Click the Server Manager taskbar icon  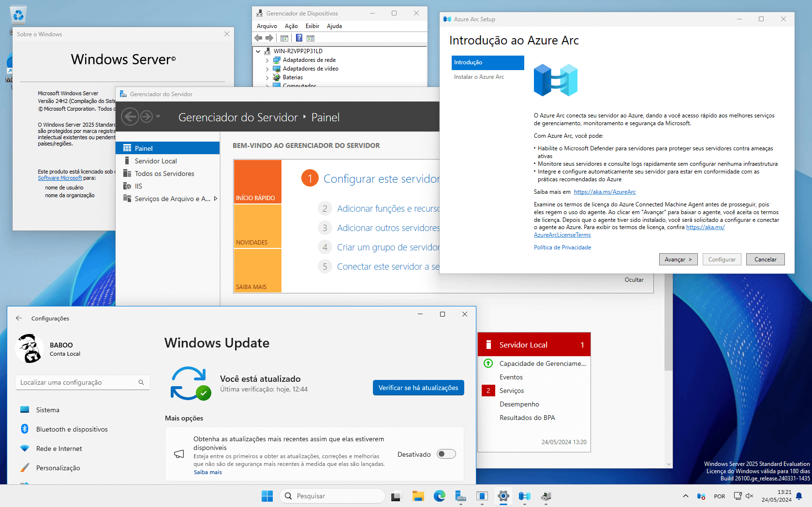click(460, 496)
